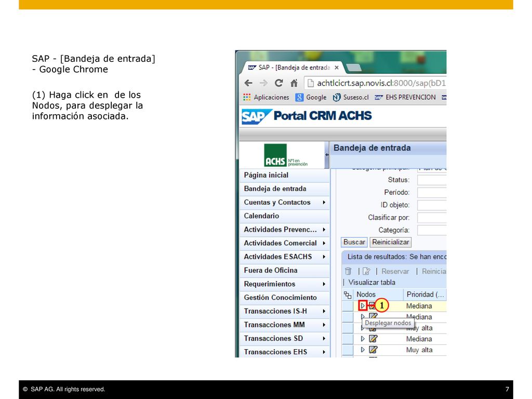
Task: Open the browser home page icon
Action: tap(294, 83)
